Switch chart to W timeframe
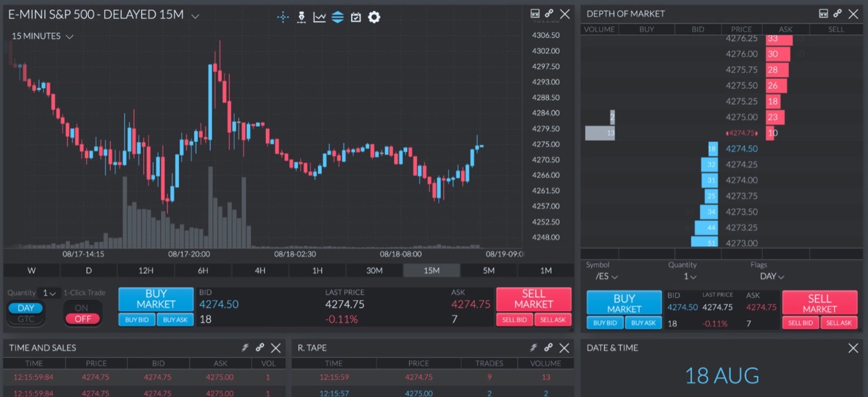Screen dimensions: 868x397 [32, 270]
